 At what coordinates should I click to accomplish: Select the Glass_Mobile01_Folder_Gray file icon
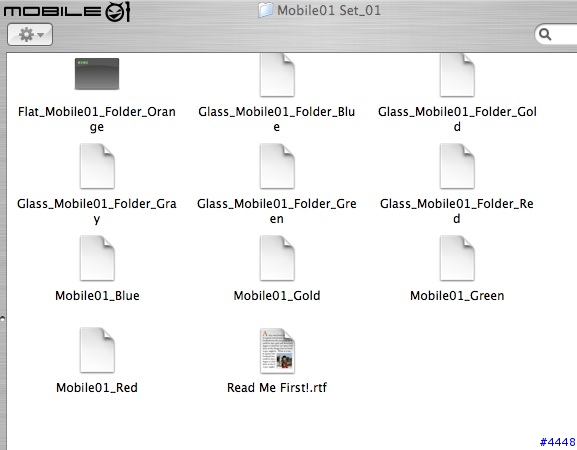pyautogui.click(x=97, y=166)
